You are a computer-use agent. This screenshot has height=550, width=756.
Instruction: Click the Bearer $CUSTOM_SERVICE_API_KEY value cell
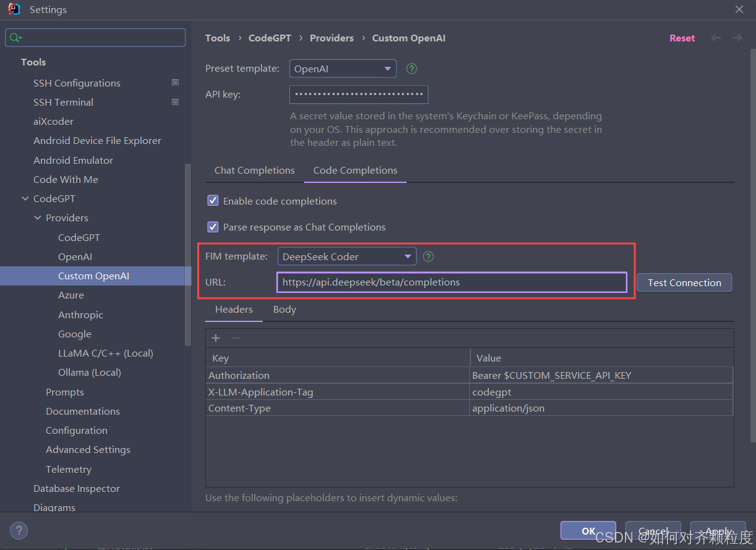click(x=601, y=375)
